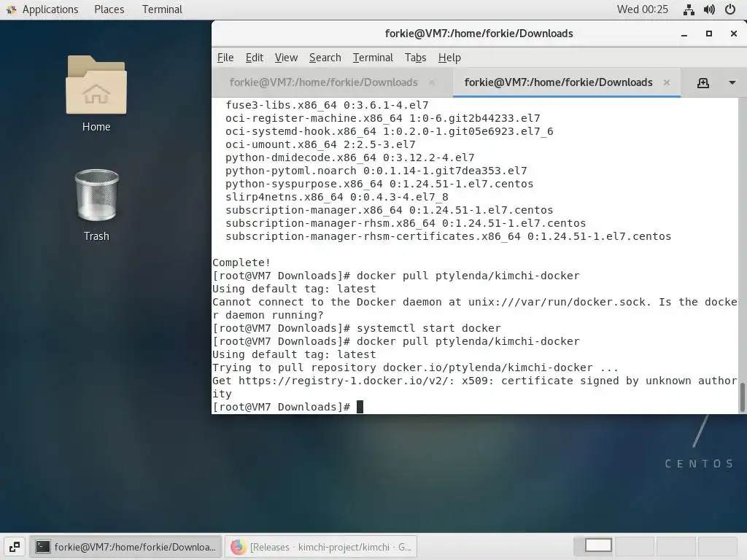Open the Places menu
The width and height of the screenshot is (747, 560).
coord(109,9)
